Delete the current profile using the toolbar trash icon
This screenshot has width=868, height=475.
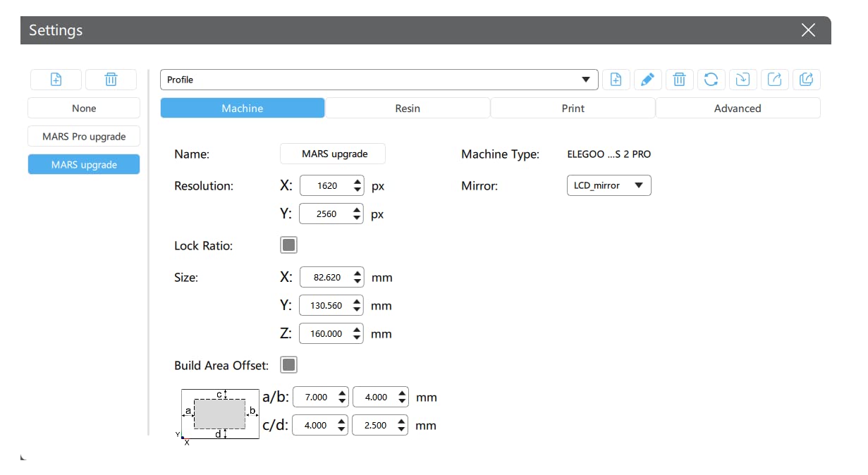(679, 80)
